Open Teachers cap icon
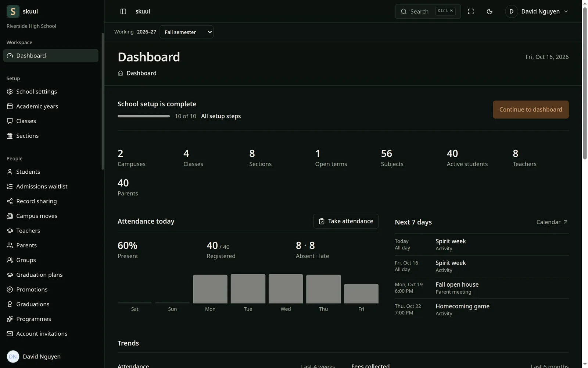 click(x=10, y=231)
